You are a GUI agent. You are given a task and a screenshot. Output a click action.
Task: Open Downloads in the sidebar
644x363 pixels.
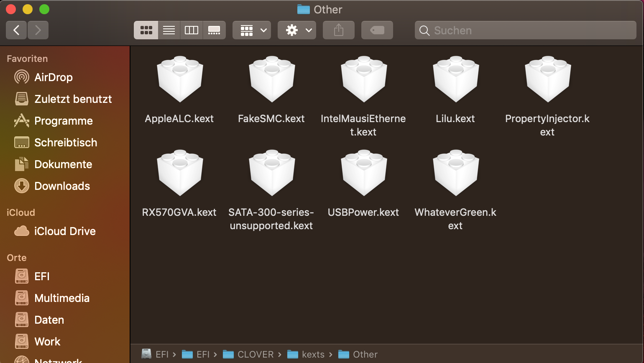click(65, 186)
